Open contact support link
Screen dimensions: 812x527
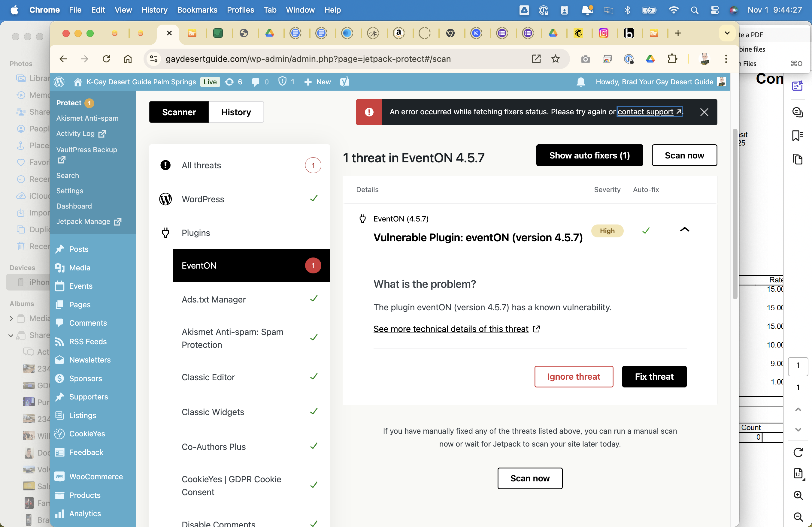point(650,112)
